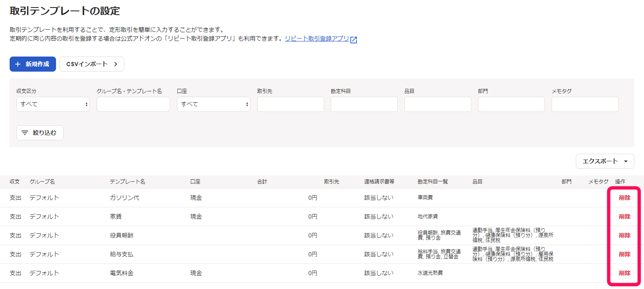Click the 地代家賃 account cell

click(428, 217)
